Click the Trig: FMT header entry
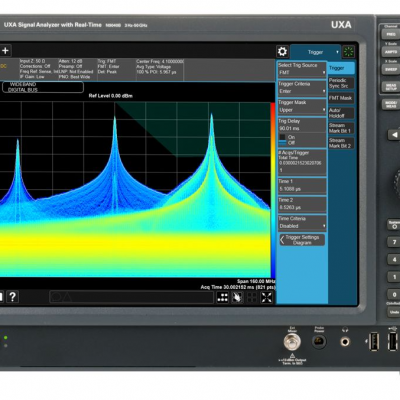The width and height of the screenshot is (400, 400). click(107, 61)
